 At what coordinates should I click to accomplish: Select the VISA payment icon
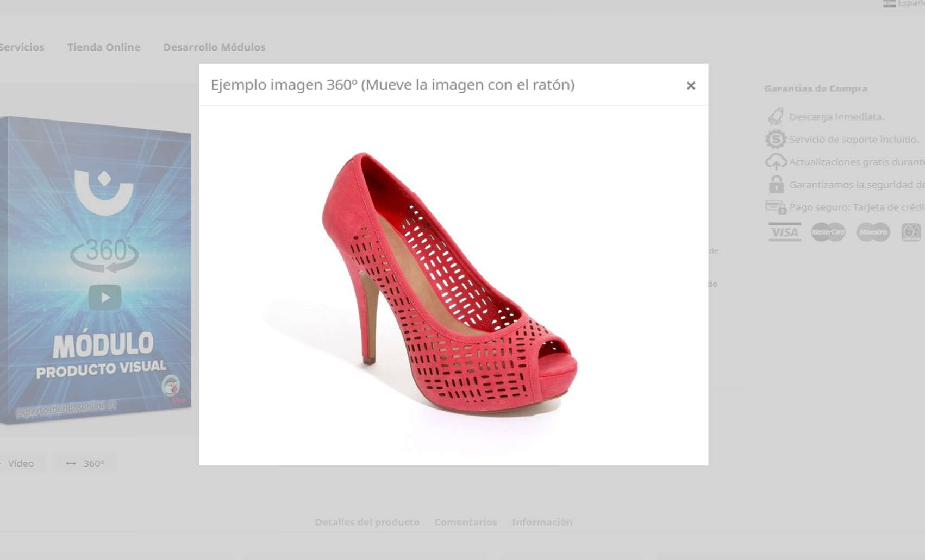(x=785, y=232)
